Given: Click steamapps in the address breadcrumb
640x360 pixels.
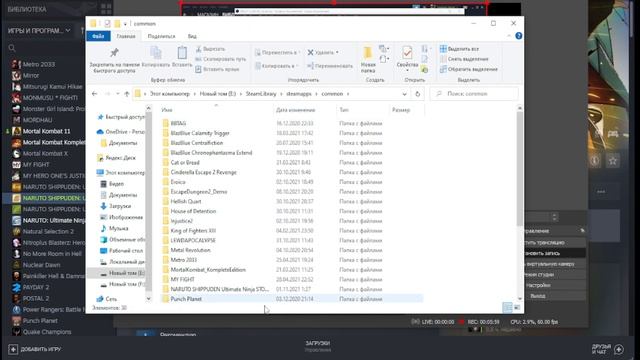Looking at the screenshot, I should coord(299,94).
